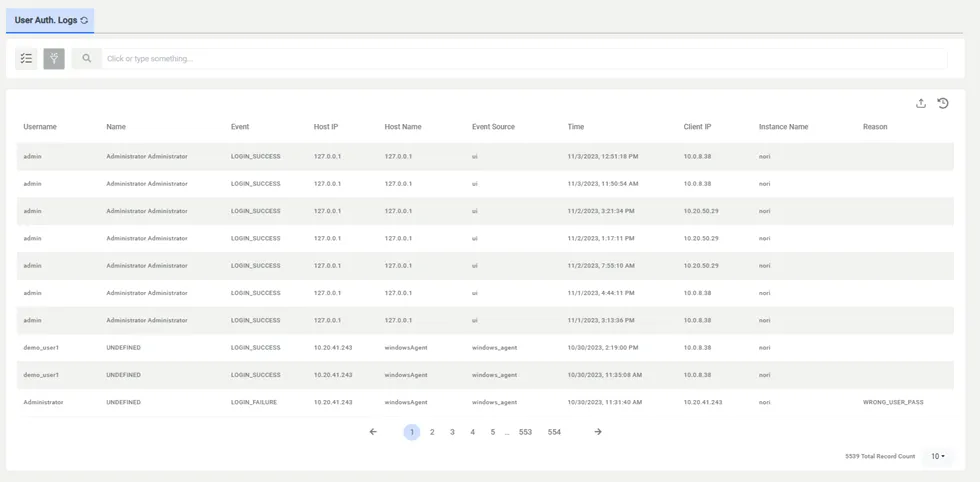This screenshot has width=980, height=482.
Task: Sort by Username column header
Action: click(x=40, y=127)
